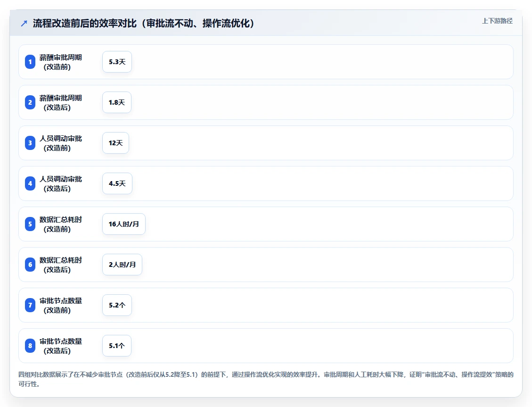Select the 16人时/月 value chip
This screenshot has height=407, width=532.
pyautogui.click(x=124, y=224)
